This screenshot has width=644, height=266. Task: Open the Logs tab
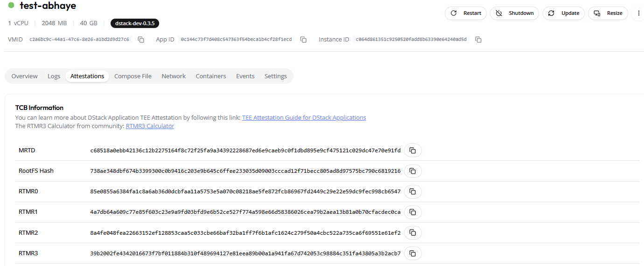54,76
